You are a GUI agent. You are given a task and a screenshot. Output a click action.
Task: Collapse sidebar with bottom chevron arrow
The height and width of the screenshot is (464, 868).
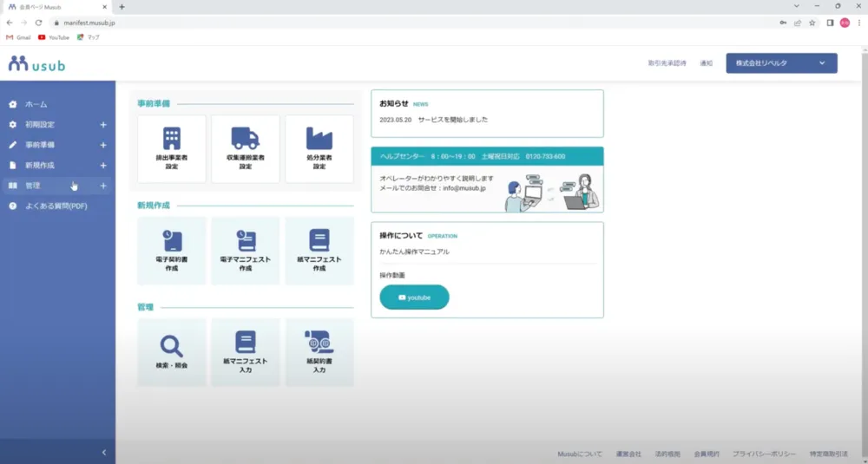tap(103, 452)
